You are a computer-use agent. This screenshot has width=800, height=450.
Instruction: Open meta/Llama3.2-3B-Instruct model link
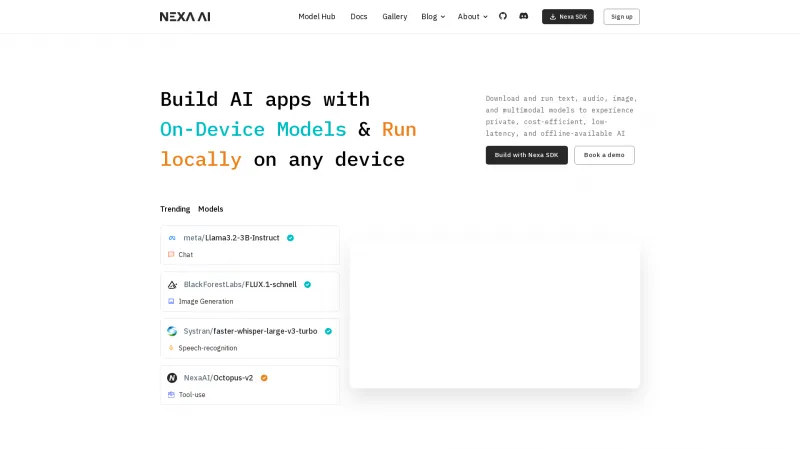[x=231, y=238]
